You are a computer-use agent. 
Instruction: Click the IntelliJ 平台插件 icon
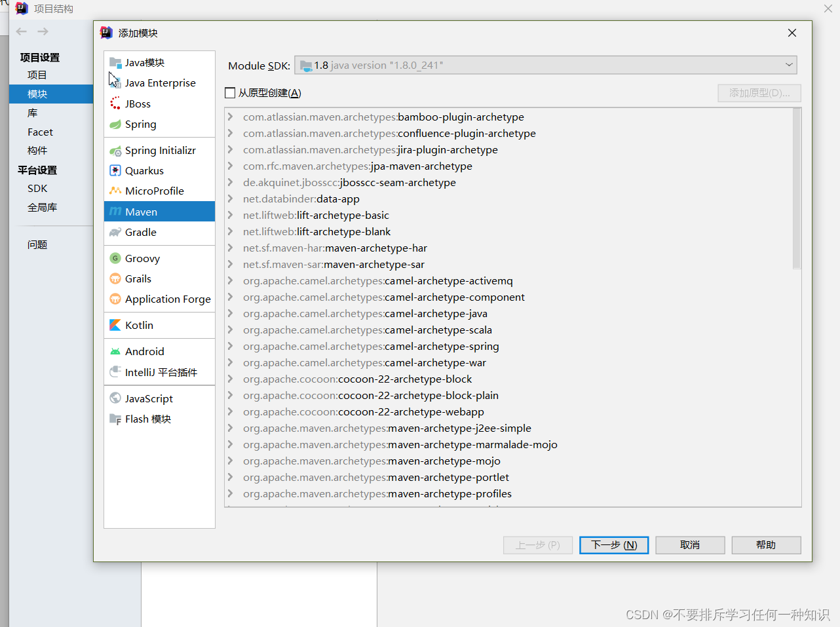click(x=115, y=372)
